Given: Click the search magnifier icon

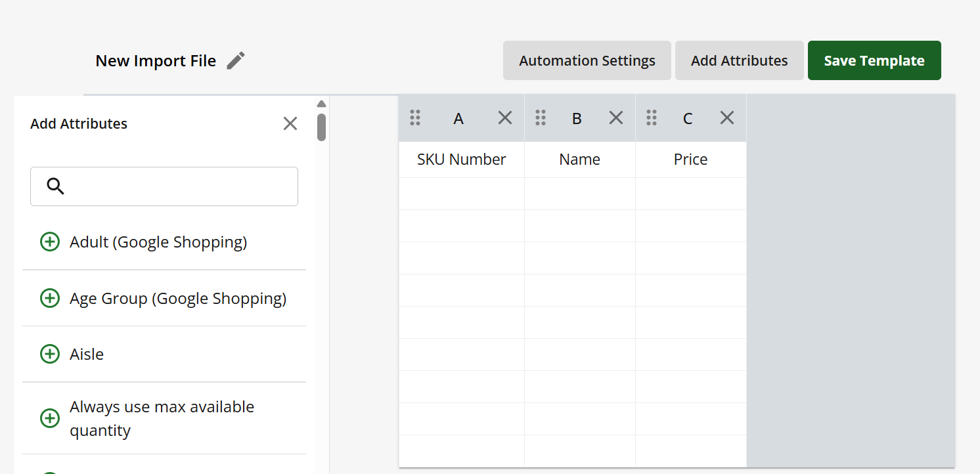Looking at the screenshot, I should [x=56, y=186].
